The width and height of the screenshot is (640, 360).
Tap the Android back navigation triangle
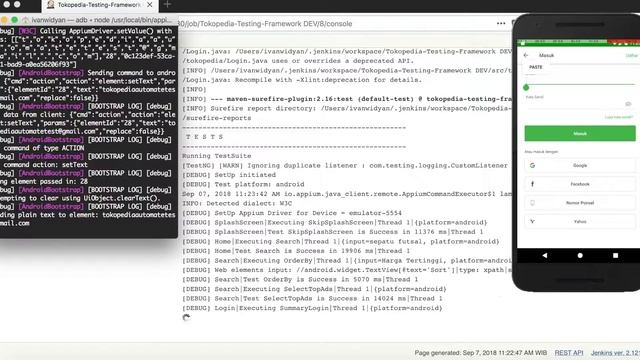pyautogui.click(x=544, y=256)
